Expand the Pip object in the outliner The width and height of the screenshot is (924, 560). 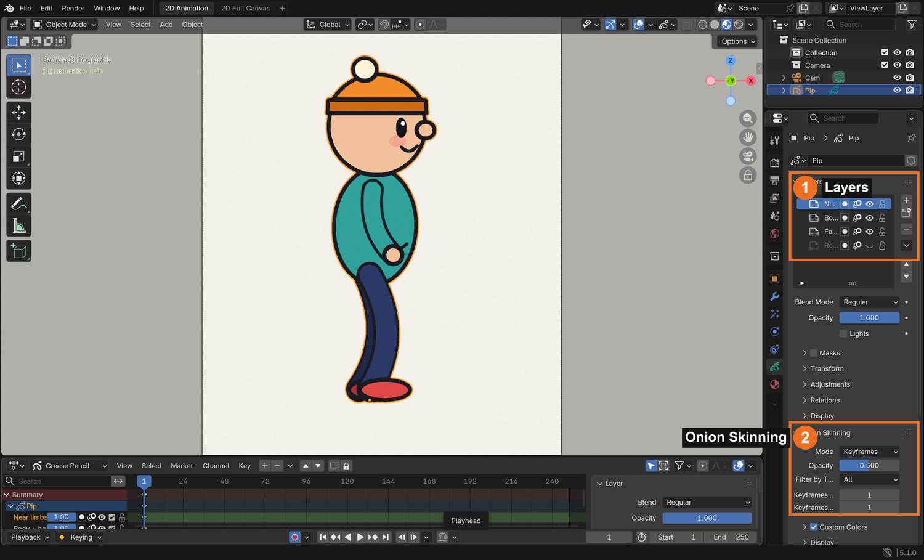pos(784,91)
